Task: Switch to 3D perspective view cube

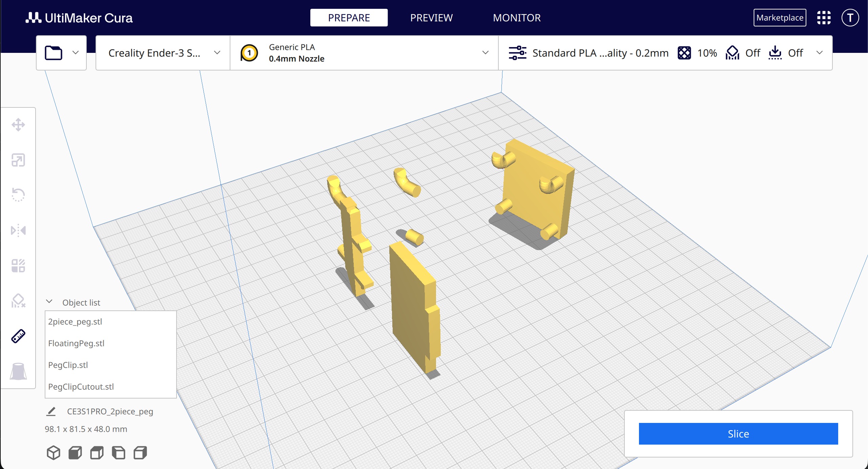Action: click(54, 453)
